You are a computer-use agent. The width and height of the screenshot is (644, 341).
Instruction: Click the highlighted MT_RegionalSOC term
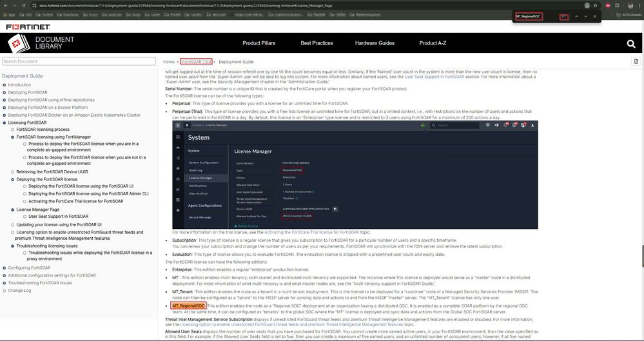point(188,306)
